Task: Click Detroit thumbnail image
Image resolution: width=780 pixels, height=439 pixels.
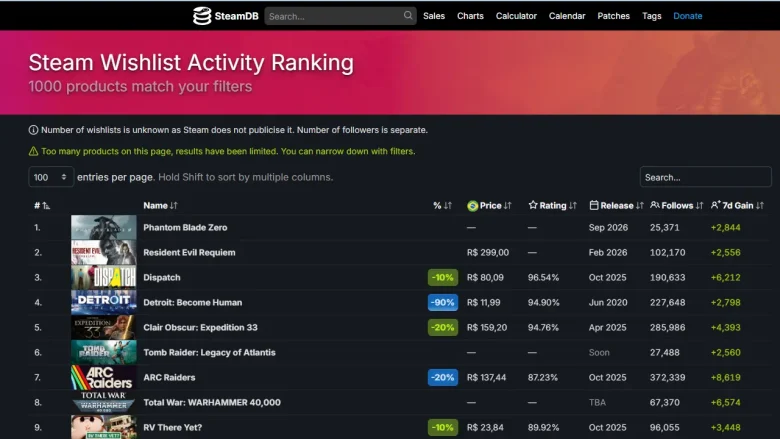Action: click(x=103, y=302)
